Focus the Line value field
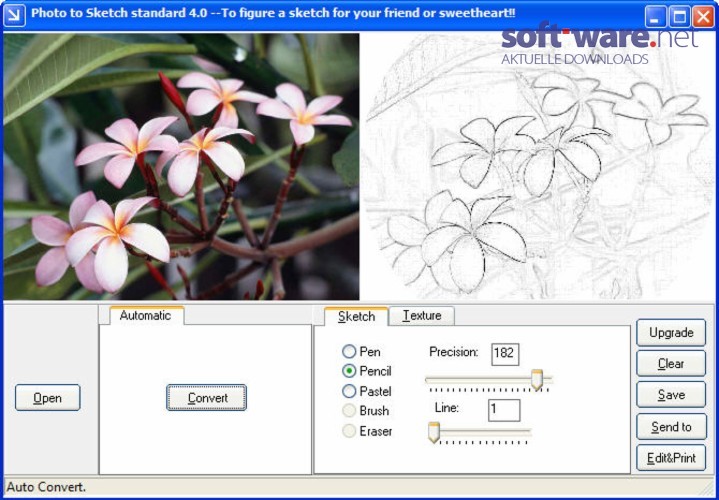719x500 pixels. click(x=504, y=410)
